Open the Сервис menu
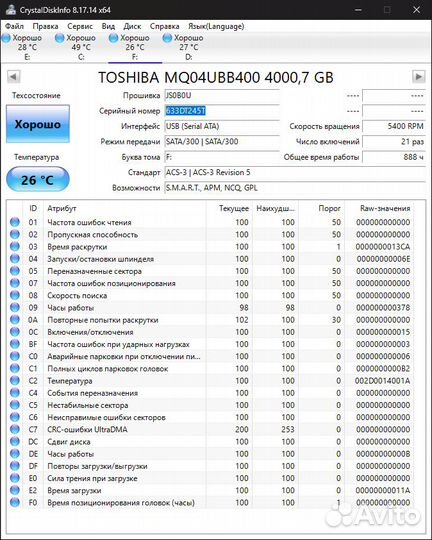This screenshot has height=540, width=432. pyautogui.click(x=80, y=26)
